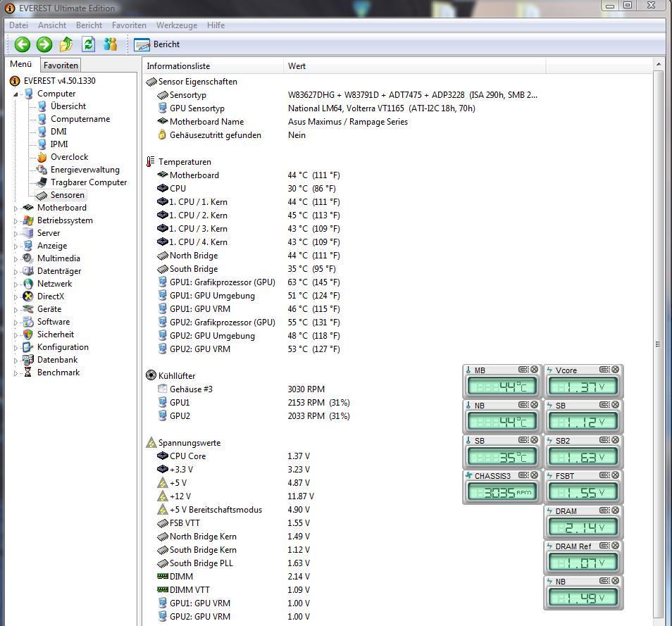This screenshot has height=626, width=672.
Task: Click the scrollbar up arrow
Action: coord(659,65)
